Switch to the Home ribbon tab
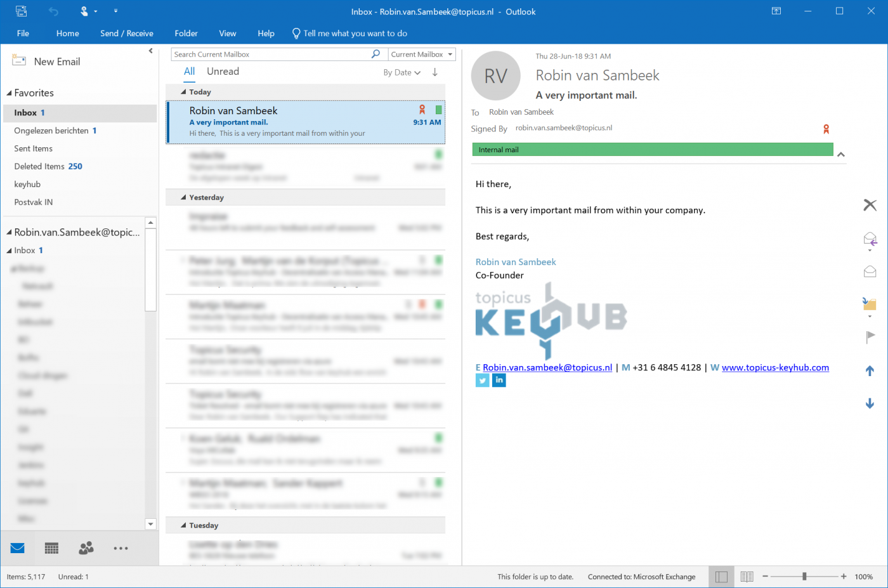Image resolution: width=888 pixels, height=588 pixels. pos(68,34)
